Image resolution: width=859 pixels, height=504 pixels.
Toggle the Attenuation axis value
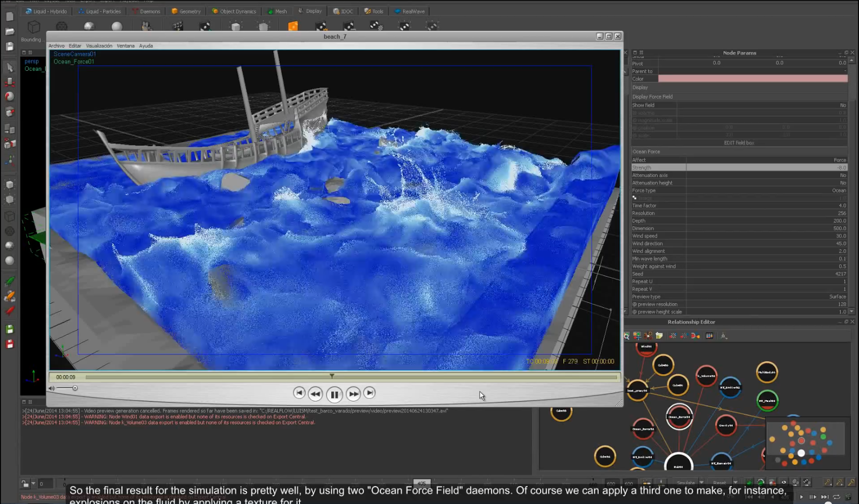click(767, 176)
